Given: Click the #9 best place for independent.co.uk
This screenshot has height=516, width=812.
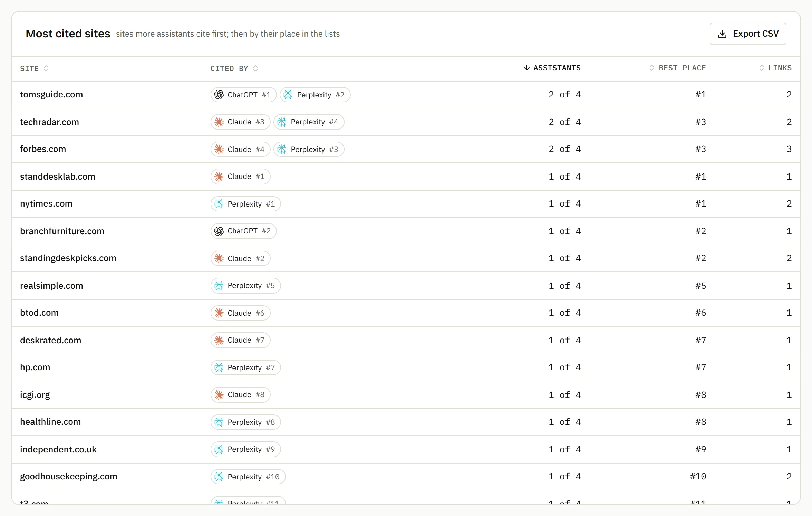Looking at the screenshot, I should (700, 449).
